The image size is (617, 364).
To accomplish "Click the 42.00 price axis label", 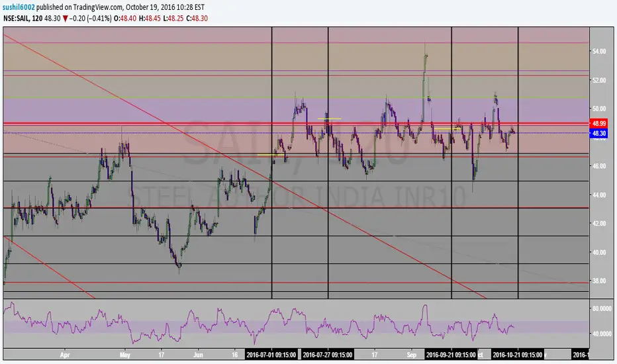I will pos(599,224).
